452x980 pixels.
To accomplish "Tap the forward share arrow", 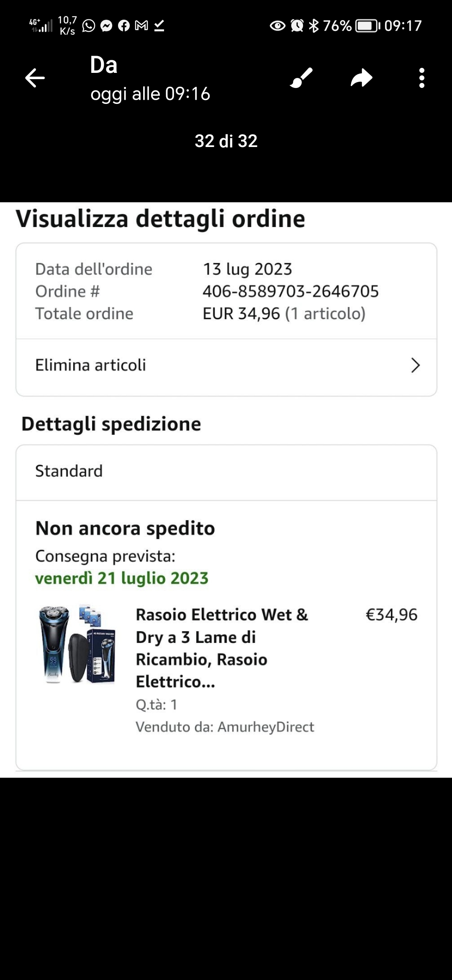I will tap(362, 78).
